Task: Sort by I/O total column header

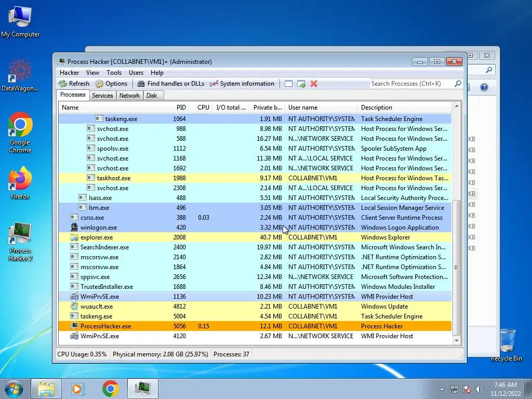Action: [x=231, y=108]
